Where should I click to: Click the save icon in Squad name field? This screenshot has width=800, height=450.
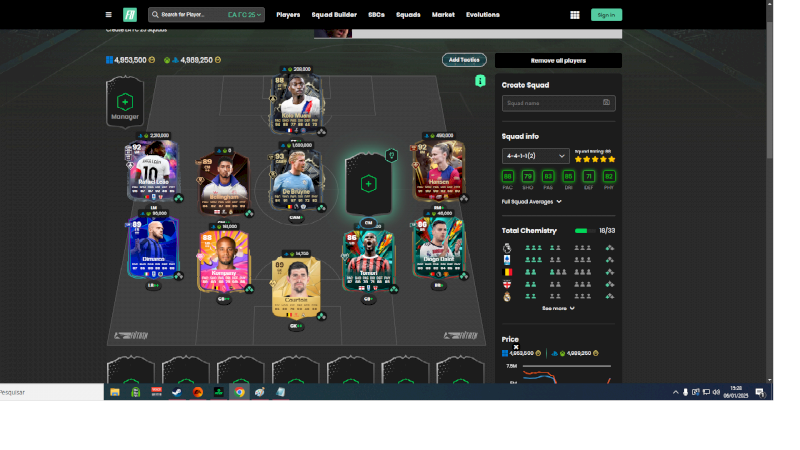coord(606,103)
